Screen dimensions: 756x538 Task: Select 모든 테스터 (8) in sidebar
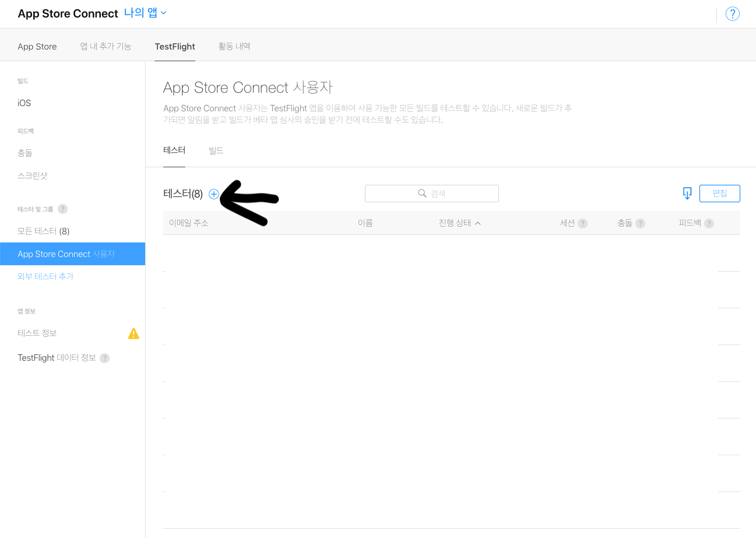coord(44,231)
